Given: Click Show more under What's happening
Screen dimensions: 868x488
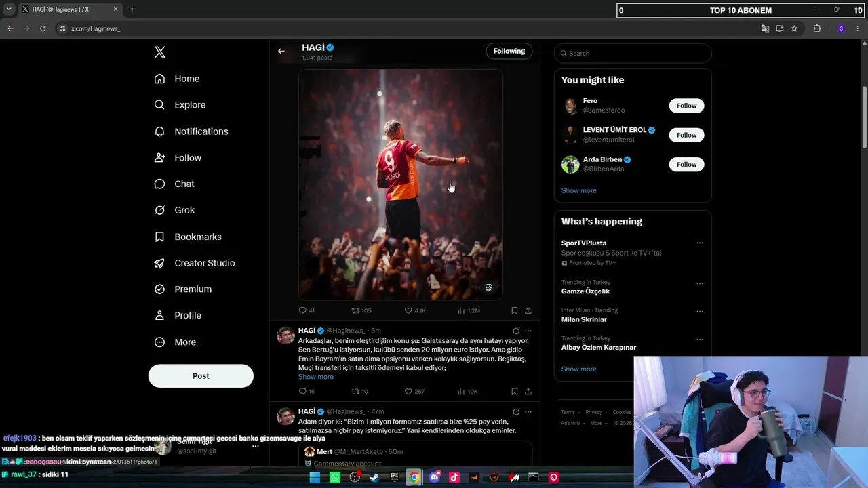Looking at the screenshot, I should point(579,369).
